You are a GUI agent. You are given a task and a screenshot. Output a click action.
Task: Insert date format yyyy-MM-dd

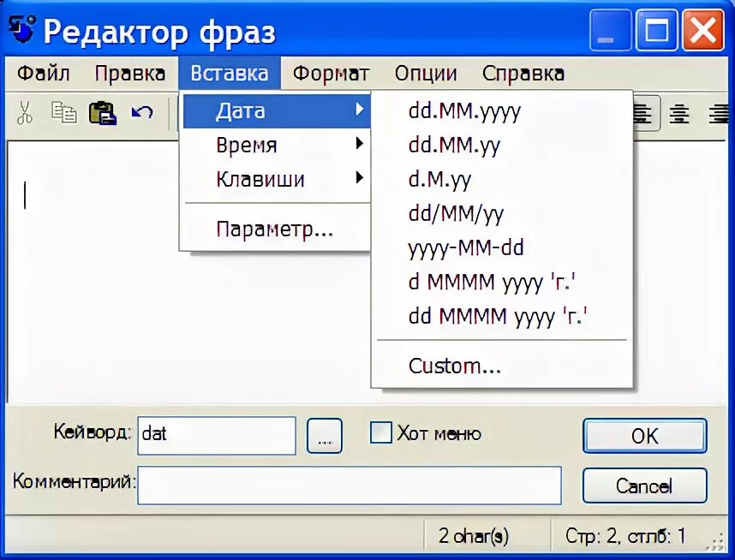coord(502,248)
